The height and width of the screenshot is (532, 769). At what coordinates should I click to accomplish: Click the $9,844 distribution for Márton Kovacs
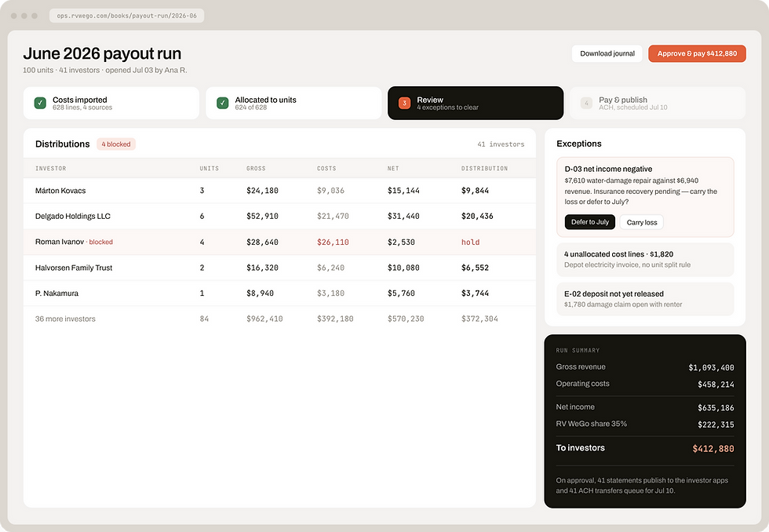[x=475, y=191]
